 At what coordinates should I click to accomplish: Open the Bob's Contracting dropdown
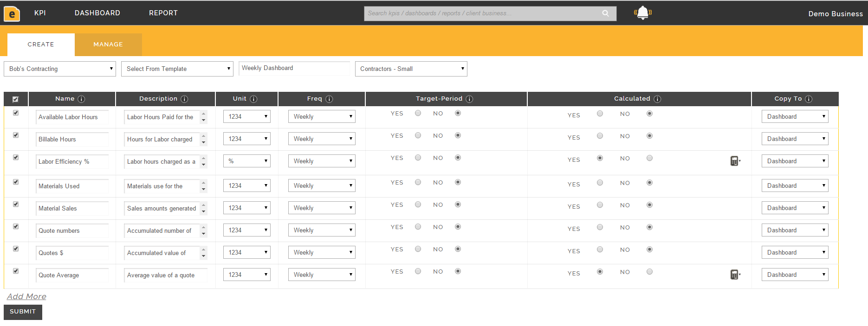(x=60, y=69)
